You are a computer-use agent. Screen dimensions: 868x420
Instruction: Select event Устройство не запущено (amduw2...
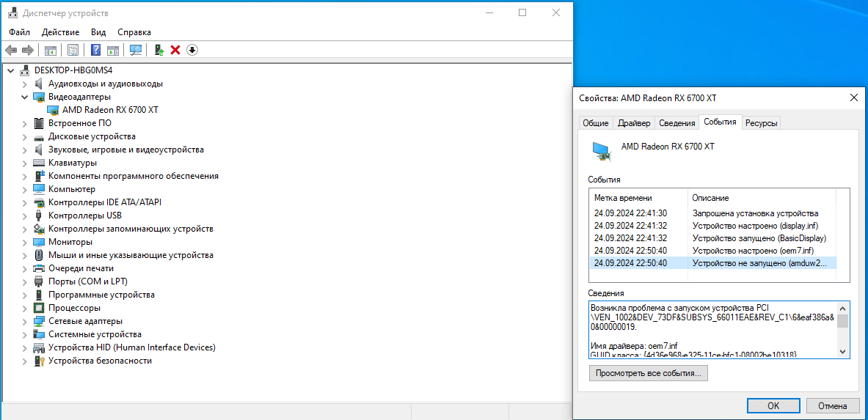(x=713, y=263)
